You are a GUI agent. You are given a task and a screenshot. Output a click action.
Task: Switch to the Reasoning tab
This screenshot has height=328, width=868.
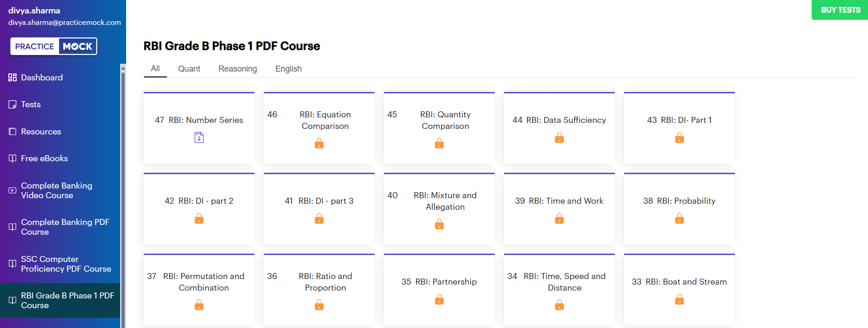coord(237,69)
